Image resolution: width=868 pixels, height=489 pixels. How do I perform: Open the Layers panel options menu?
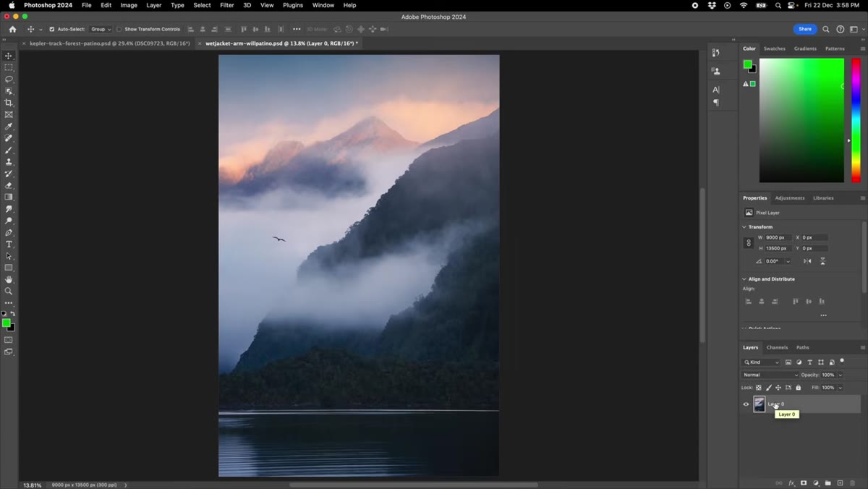[x=863, y=347]
